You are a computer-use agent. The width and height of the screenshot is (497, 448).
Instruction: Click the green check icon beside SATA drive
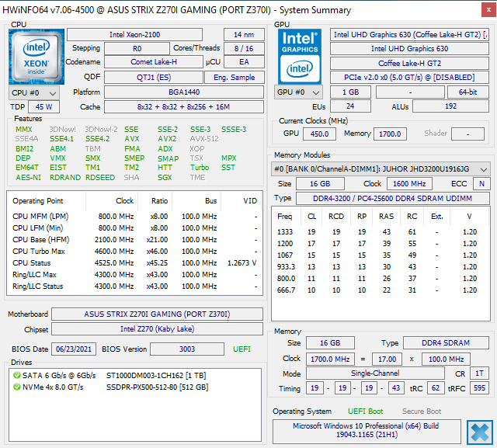[17, 376]
